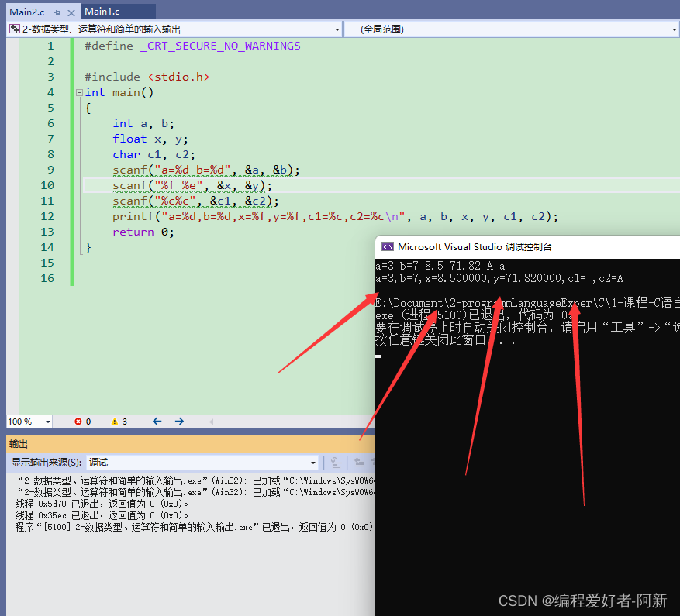
Task: Click the project icon in navigation bar
Action: click(x=15, y=29)
